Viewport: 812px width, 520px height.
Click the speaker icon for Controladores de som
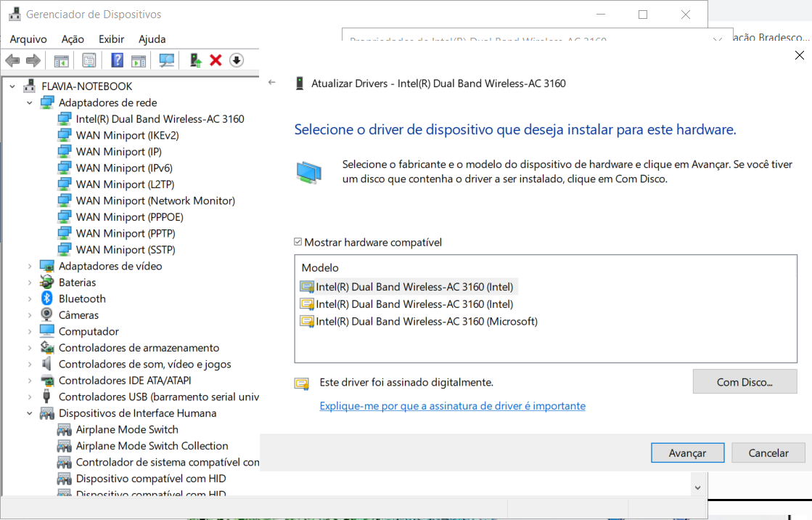(x=47, y=364)
